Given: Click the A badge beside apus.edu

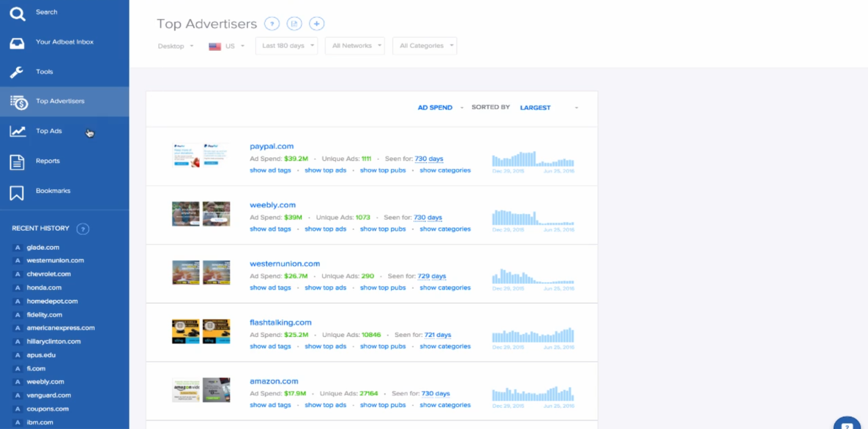Looking at the screenshot, I should tap(17, 355).
